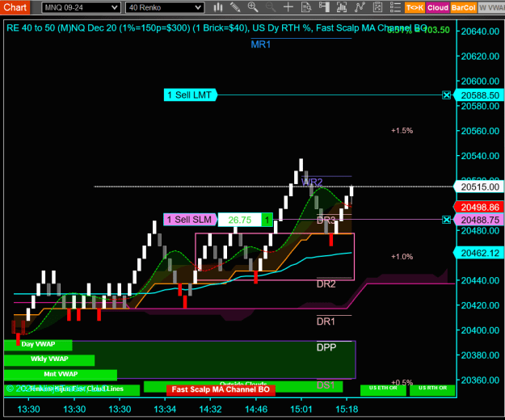Click the Day VWAP label bar

(x=38, y=344)
